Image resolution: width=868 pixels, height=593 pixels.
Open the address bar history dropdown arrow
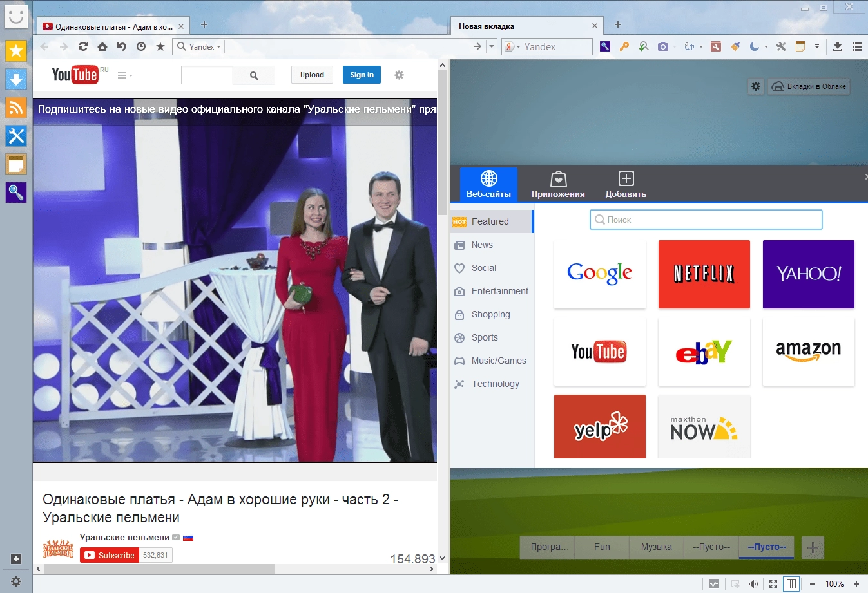(492, 46)
